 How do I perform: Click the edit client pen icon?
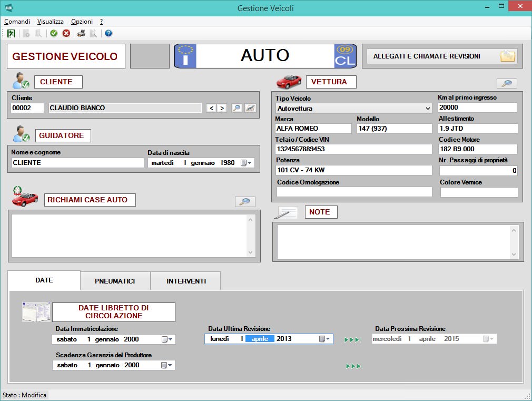[x=250, y=108]
